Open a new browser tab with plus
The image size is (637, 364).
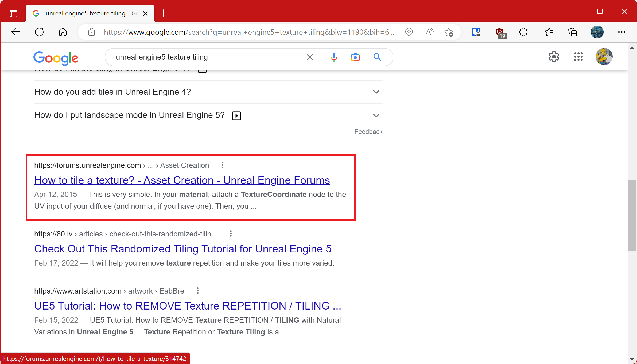click(x=163, y=13)
